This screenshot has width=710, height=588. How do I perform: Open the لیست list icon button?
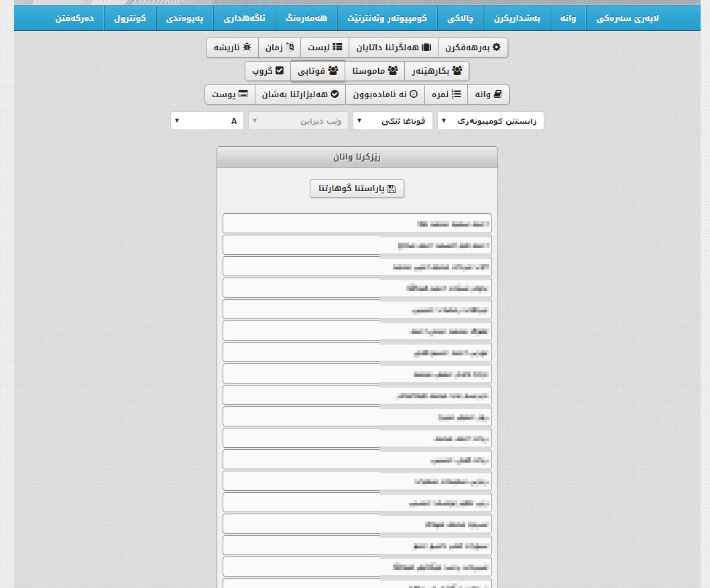point(338,48)
